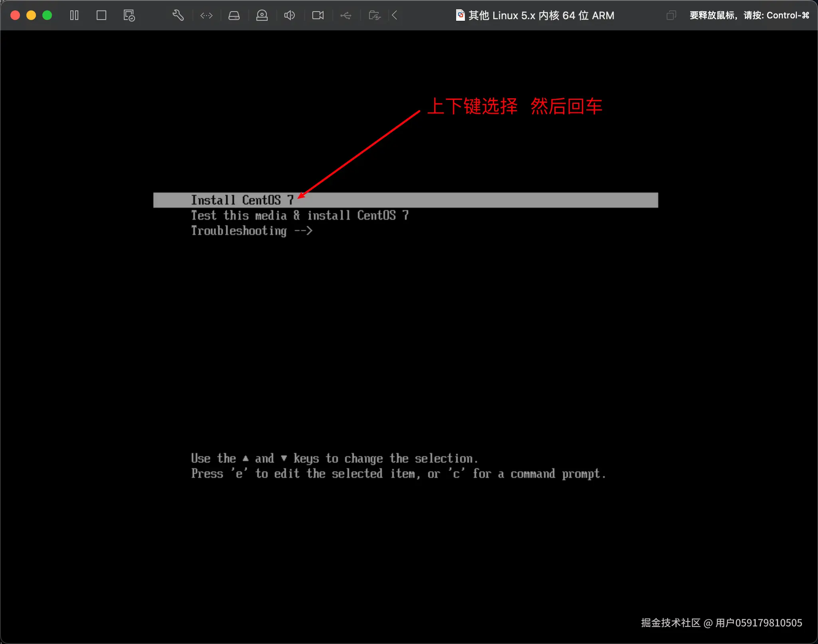Toggle the camera device icon
The width and height of the screenshot is (818, 644).
click(x=318, y=16)
